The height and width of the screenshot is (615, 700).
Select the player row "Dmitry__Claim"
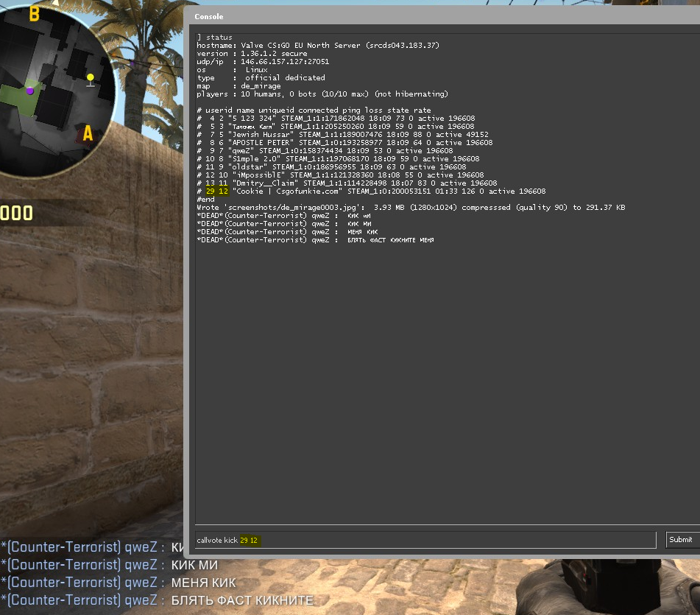tap(347, 183)
